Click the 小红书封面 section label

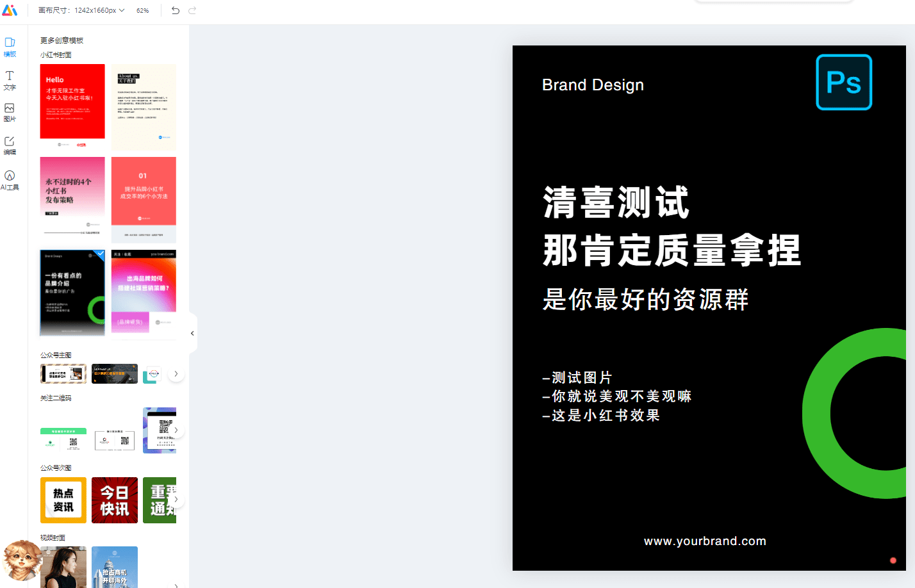(x=55, y=54)
